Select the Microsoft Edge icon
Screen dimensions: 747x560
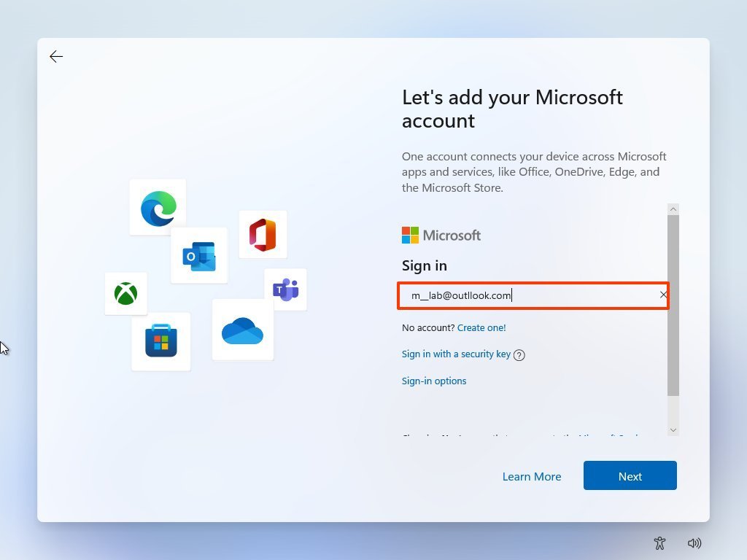158,207
